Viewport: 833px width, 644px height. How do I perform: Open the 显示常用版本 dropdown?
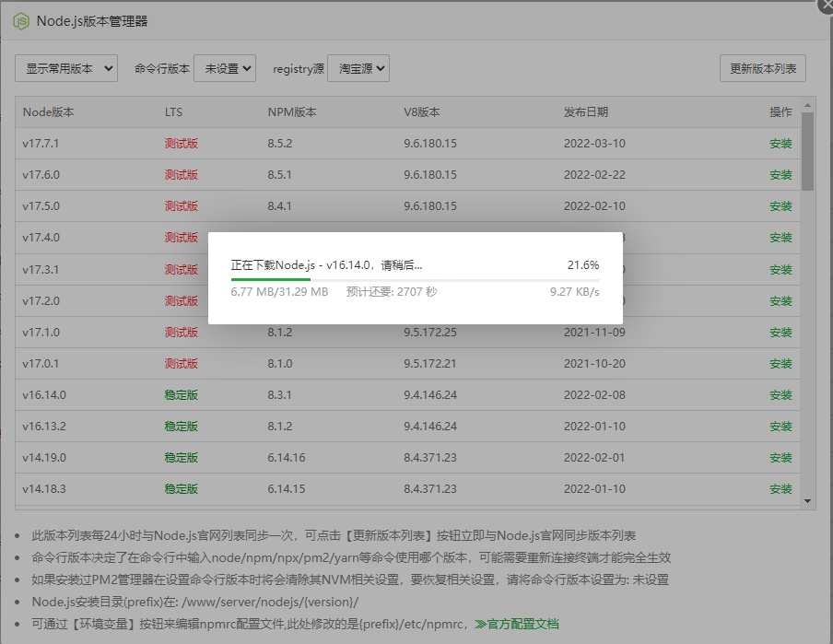coord(66,68)
